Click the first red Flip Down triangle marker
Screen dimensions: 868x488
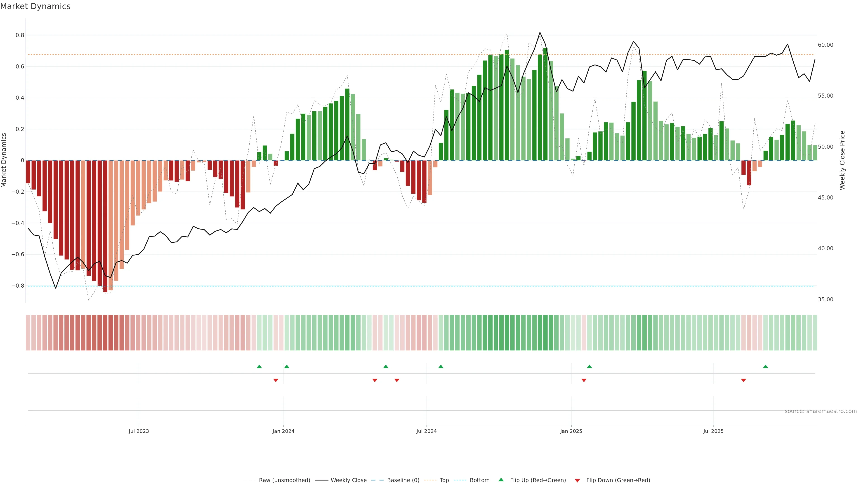pos(276,380)
